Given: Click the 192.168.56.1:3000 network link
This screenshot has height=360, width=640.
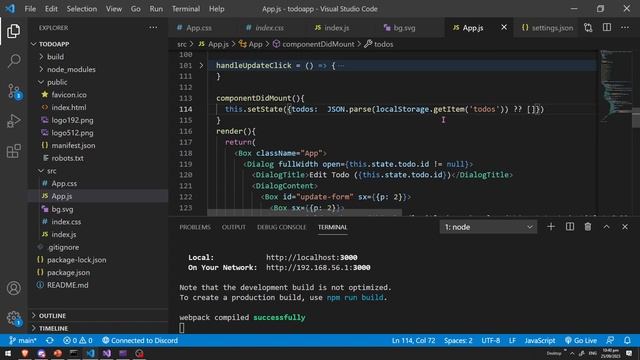Looking at the screenshot, I should [318, 268].
